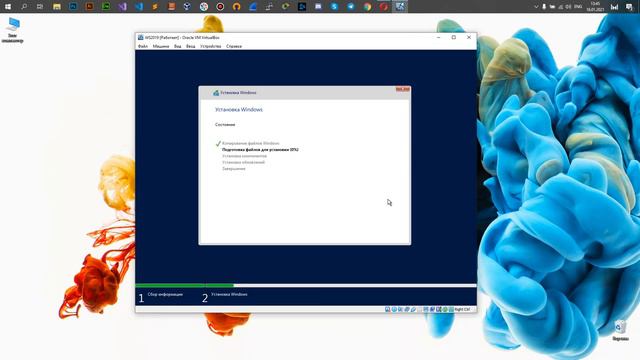Launch Adobe Illustrator from the taskbar
Screen dimensions: 640x360
[89, 7]
